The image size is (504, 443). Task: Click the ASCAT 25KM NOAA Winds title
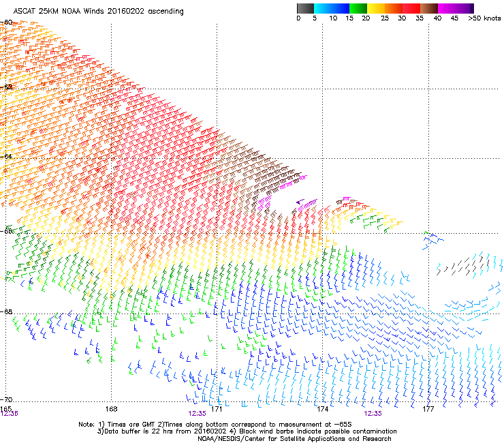pyautogui.click(x=98, y=12)
